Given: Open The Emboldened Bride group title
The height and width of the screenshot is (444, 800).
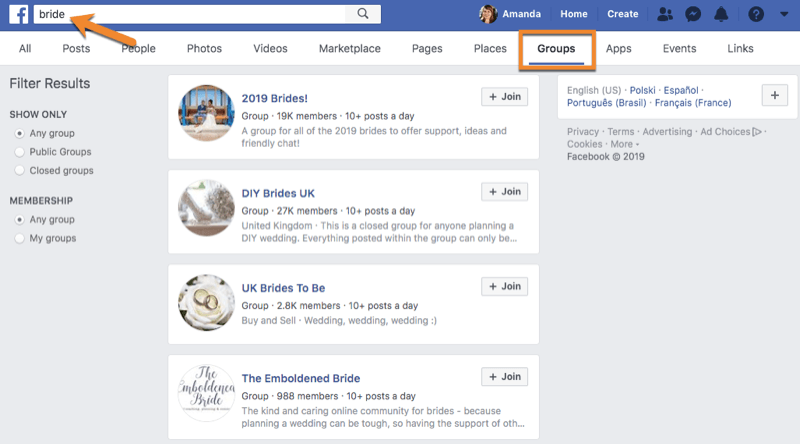Looking at the screenshot, I should [x=301, y=379].
